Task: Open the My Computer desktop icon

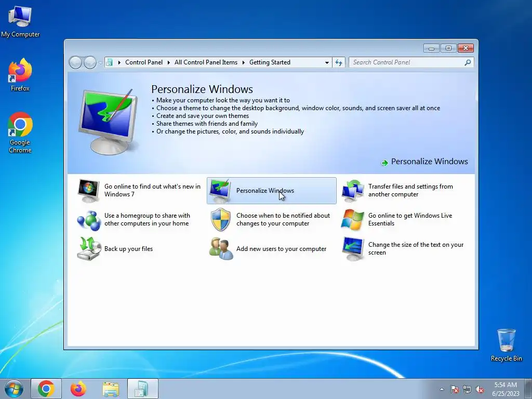Action: coord(20,22)
